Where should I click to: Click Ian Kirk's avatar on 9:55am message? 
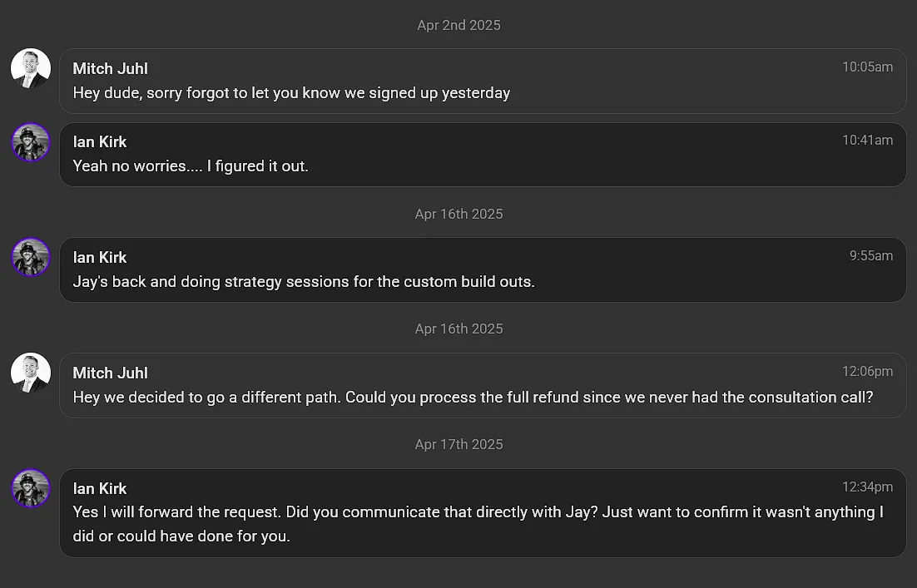pyautogui.click(x=31, y=257)
